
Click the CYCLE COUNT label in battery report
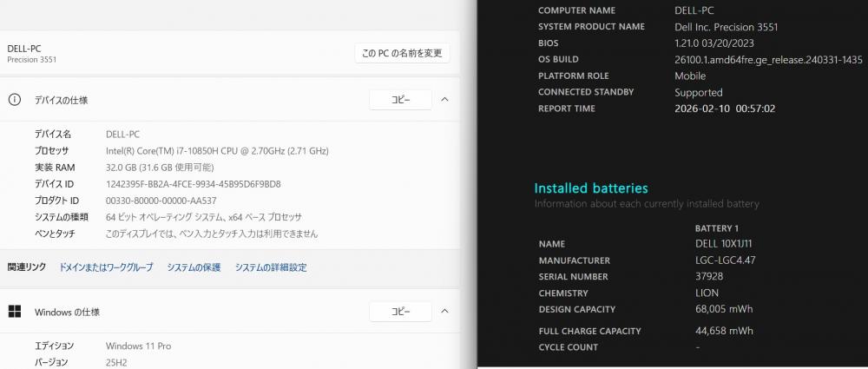[568, 347]
